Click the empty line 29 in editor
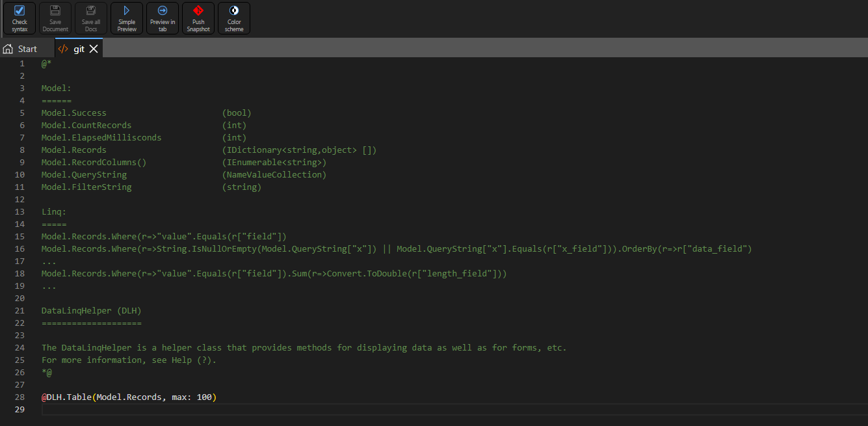The image size is (868, 426). pos(454,409)
